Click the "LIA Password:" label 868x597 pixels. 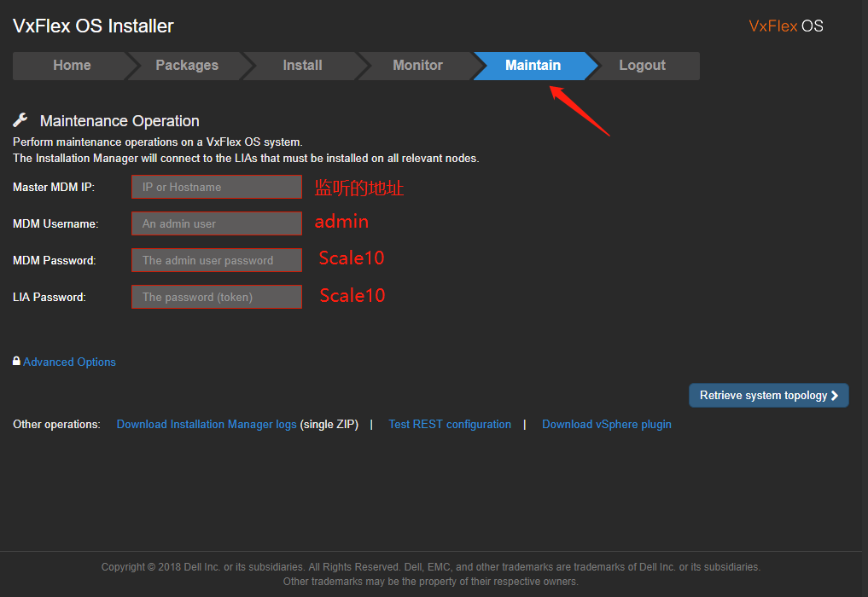coord(50,297)
